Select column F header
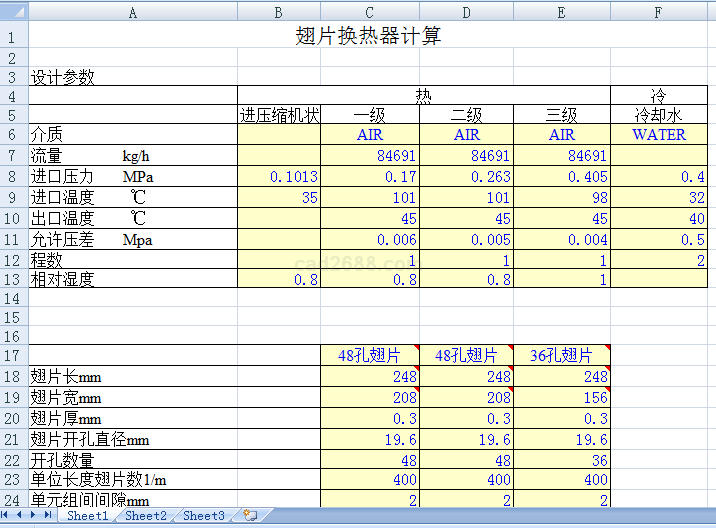 [x=658, y=11]
